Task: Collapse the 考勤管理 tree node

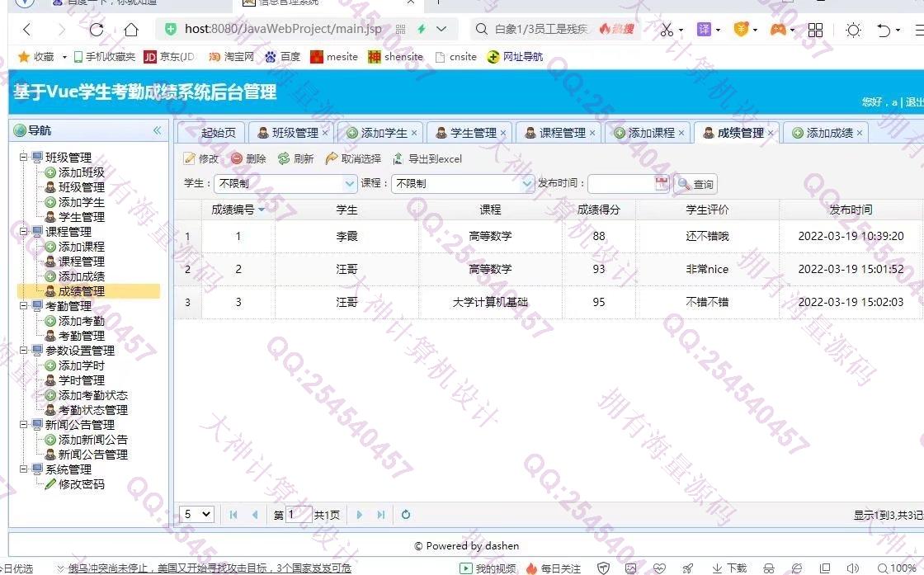Action: pyautogui.click(x=24, y=306)
